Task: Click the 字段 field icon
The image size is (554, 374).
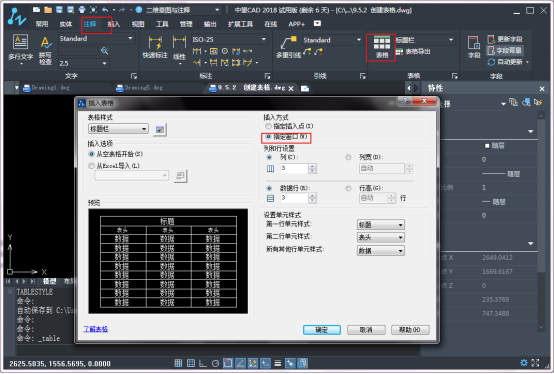Action: [474, 47]
